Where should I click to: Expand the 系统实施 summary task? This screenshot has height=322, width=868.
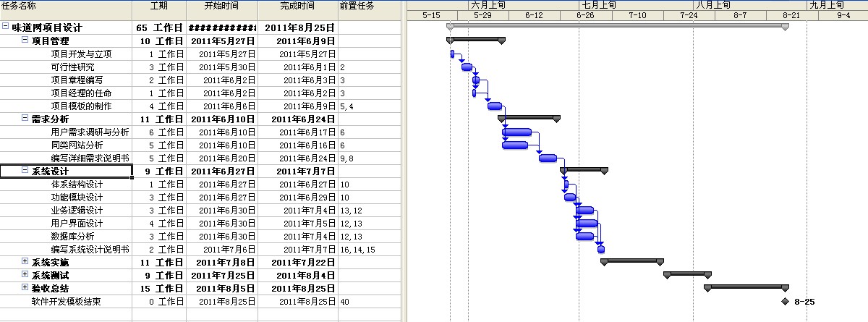click(25, 262)
